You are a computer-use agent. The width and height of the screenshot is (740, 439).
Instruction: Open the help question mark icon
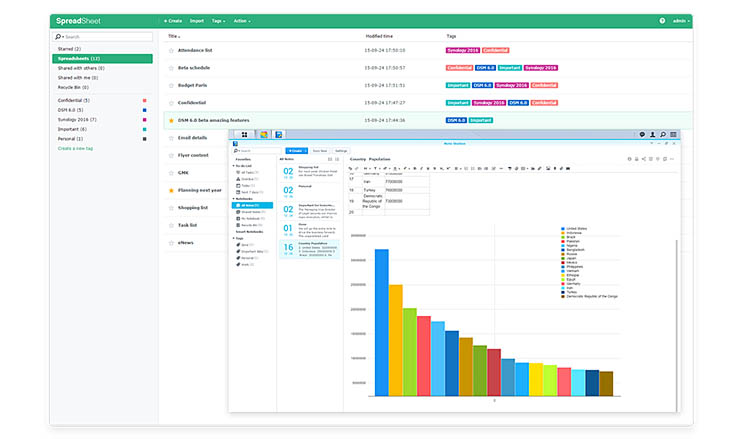point(662,20)
